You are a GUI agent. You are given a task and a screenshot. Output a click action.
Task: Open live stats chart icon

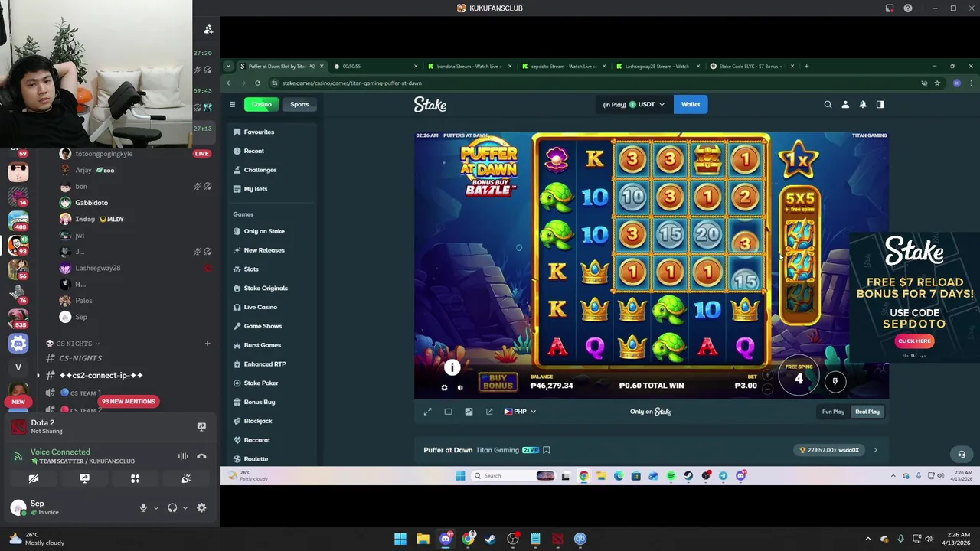tap(469, 412)
